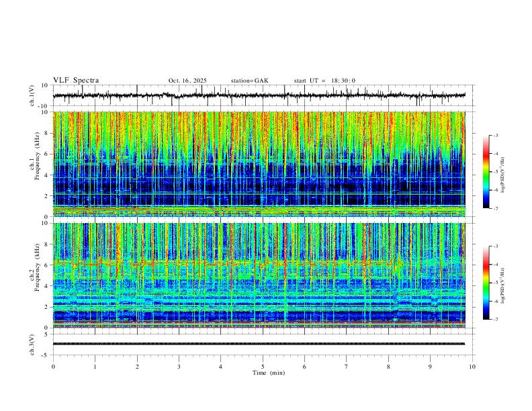This screenshot has width=532, height=411.
Task: Click the time axis tick label "3"
Action: pyautogui.click(x=179, y=367)
